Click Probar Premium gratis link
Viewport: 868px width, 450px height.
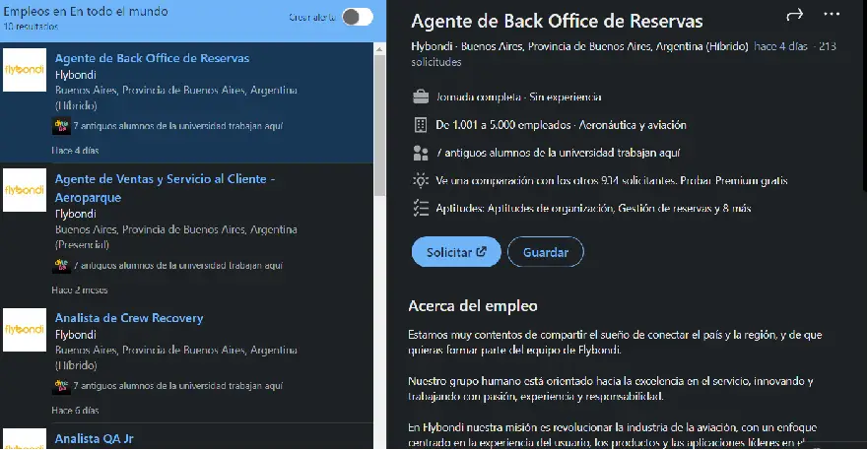coord(733,180)
